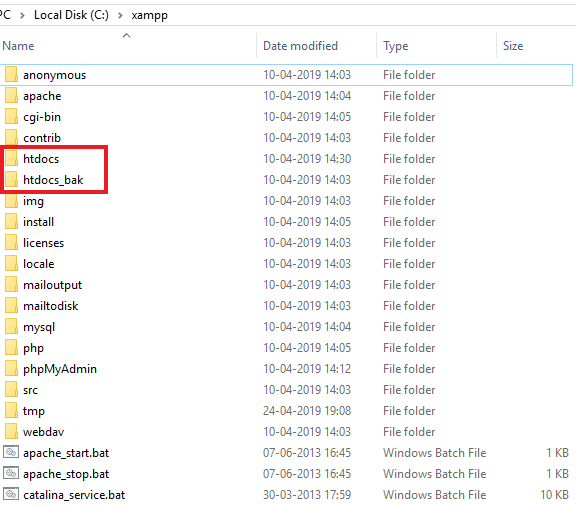Navigate to Local Disk (C:) in address bar

point(71,15)
